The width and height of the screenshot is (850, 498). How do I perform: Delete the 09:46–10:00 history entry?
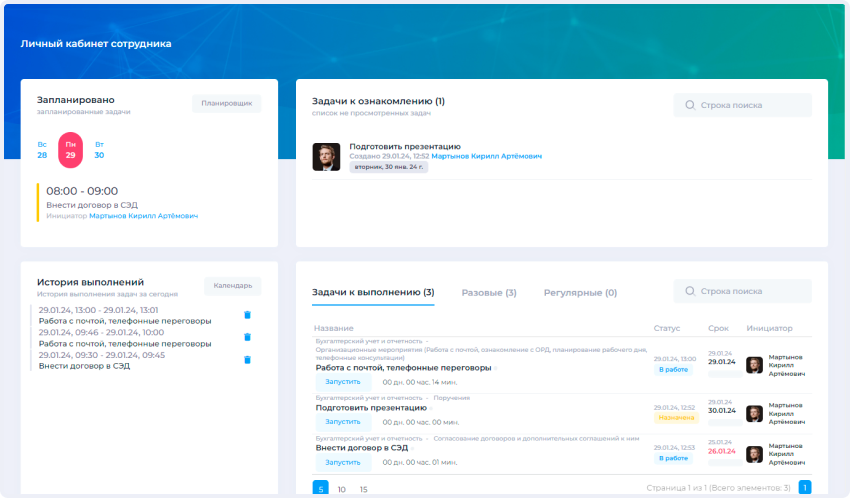pos(247,337)
